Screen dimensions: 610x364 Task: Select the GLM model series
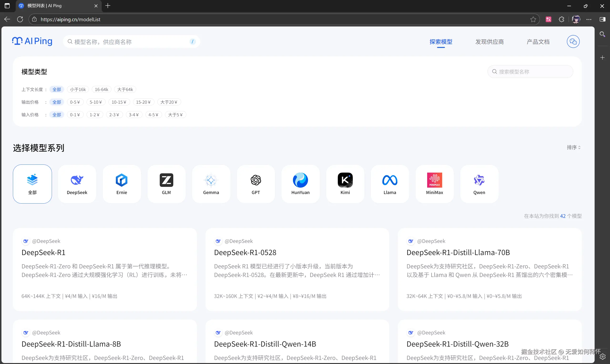(166, 184)
